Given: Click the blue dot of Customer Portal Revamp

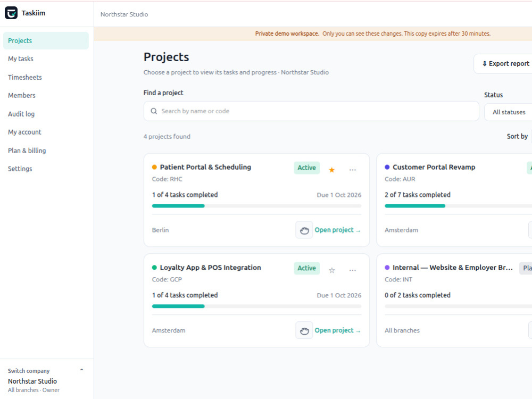Looking at the screenshot, I should point(387,167).
